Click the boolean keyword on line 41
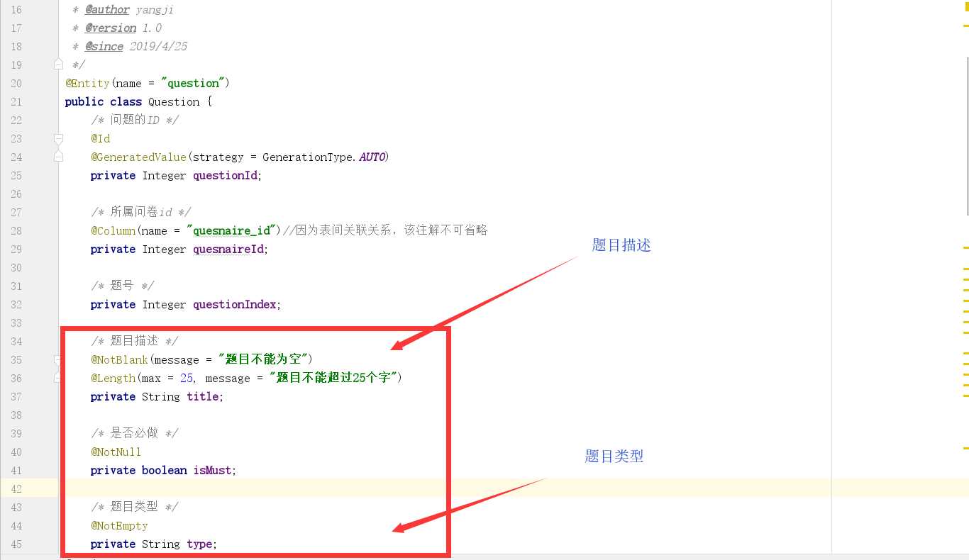Screen dimensions: 969x560 [x=164, y=470]
